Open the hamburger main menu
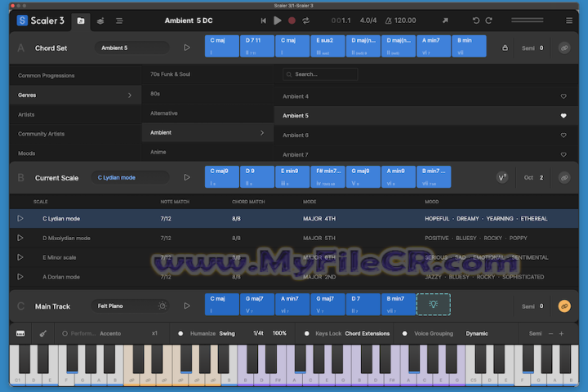Screen dimensions: 588x392 pos(569,20)
